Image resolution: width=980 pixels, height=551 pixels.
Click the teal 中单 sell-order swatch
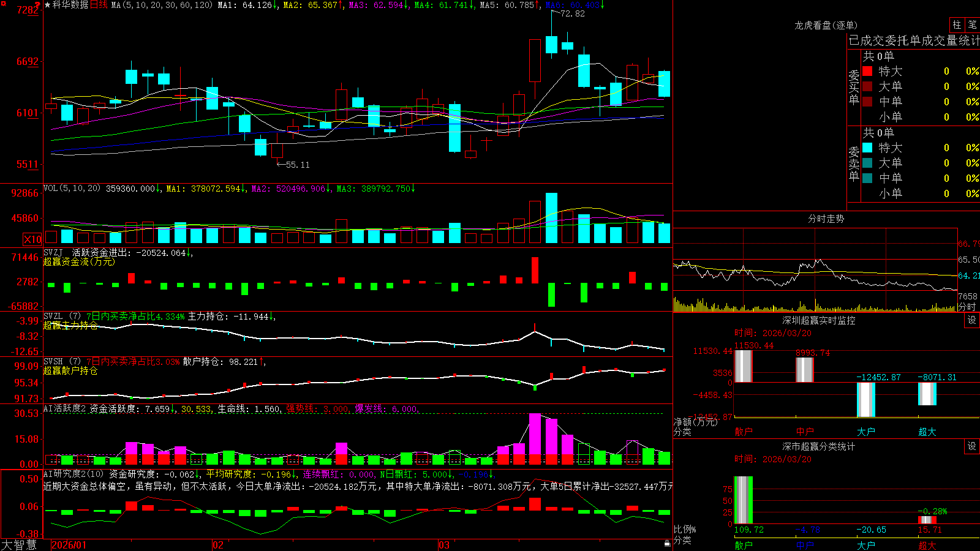coord(867,178)
